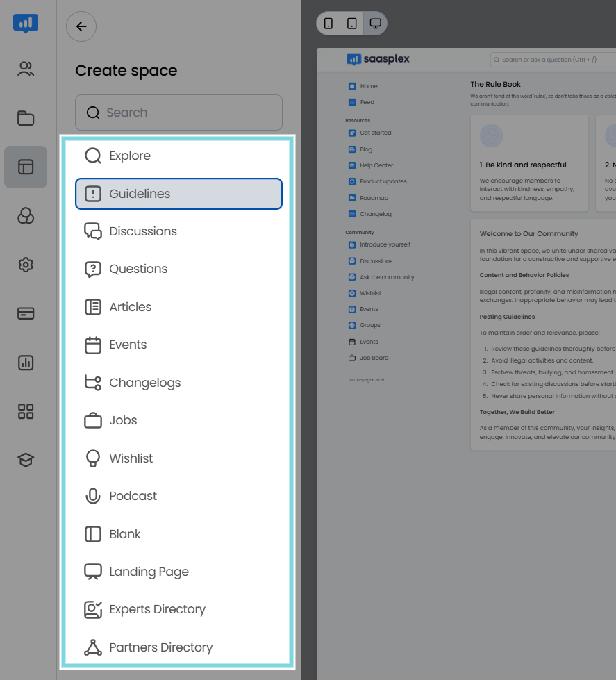Image resolution: width=616 pixels, height=680 pixels.
Task: Open Roadmap in the preview navigation
Action: [369, 198]
